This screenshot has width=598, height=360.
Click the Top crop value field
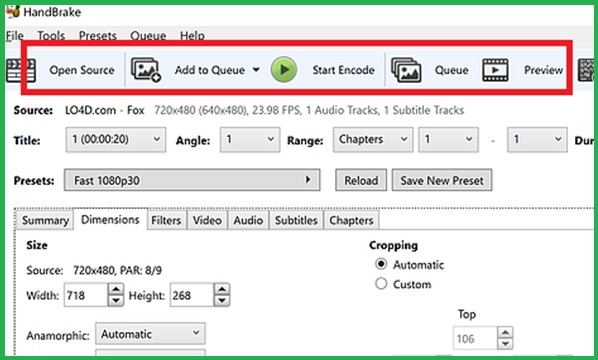tap(475, 338)
